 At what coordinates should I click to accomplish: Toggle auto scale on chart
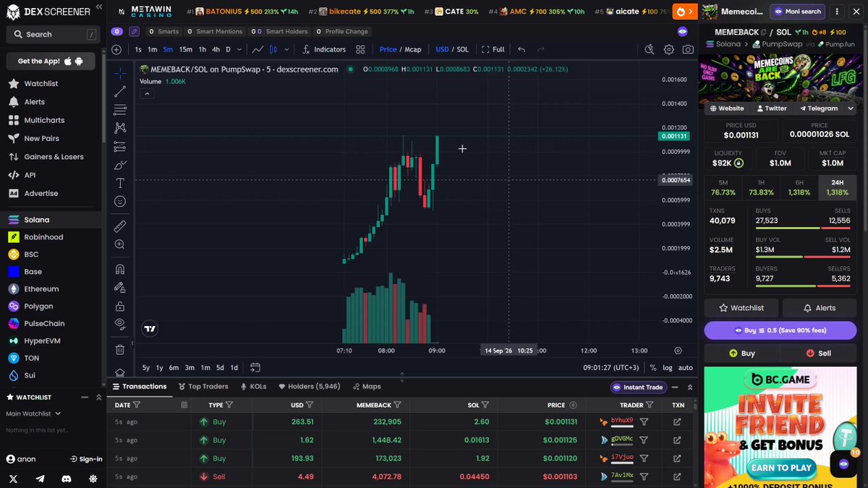pos(685,367)
